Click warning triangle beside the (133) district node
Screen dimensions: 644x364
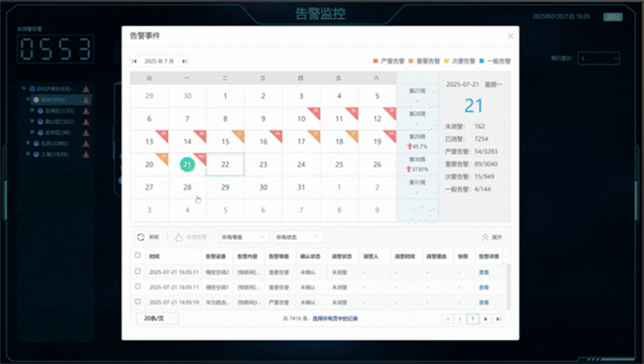point(86,111)
